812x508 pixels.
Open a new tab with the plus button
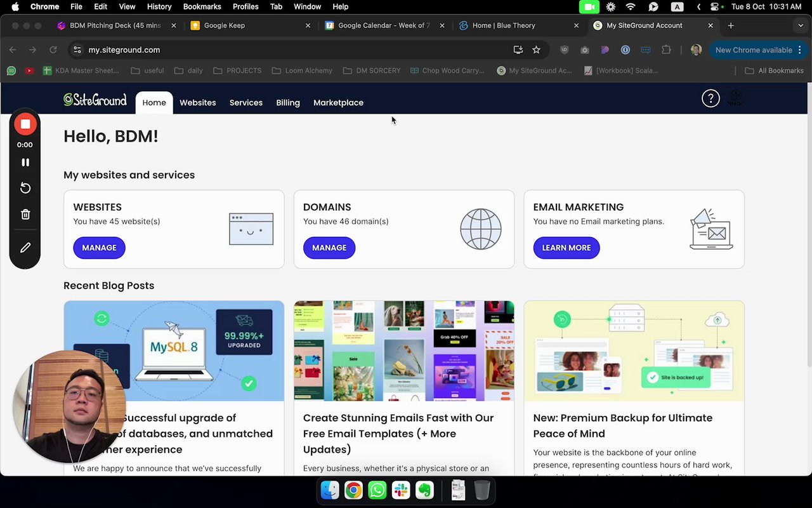(x=731, y=25)
